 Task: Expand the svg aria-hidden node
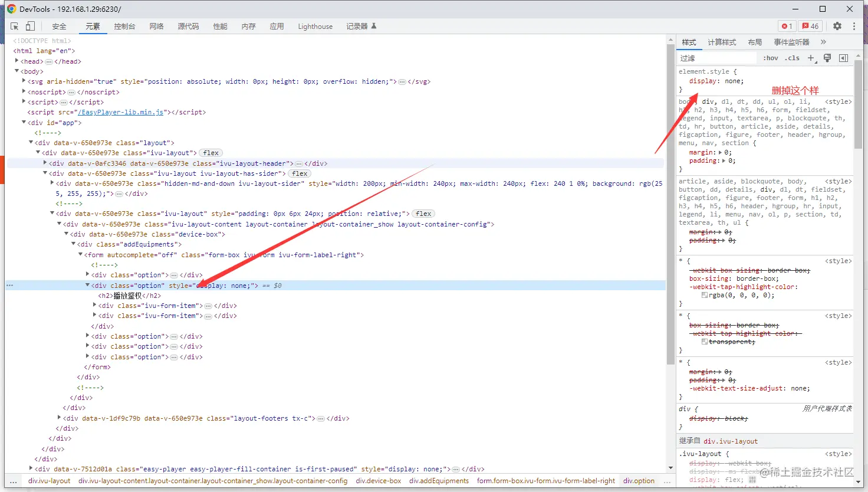tap(24, 81)
